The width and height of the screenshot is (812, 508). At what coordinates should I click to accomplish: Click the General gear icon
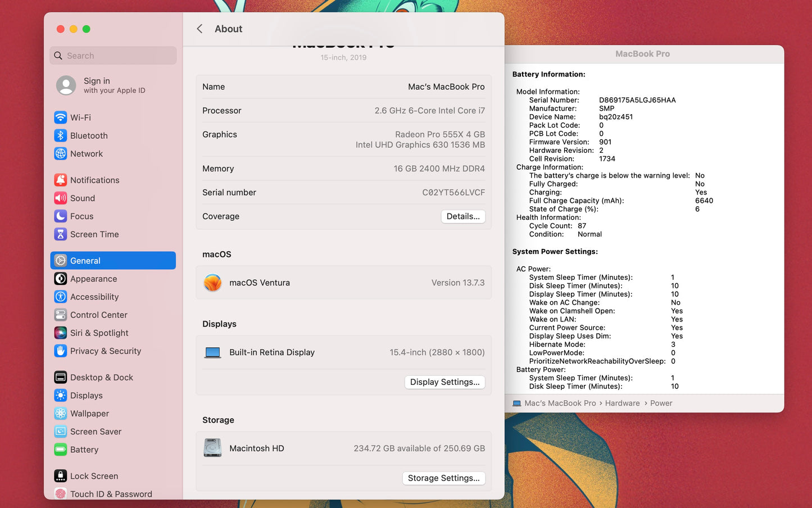(60, 260)
